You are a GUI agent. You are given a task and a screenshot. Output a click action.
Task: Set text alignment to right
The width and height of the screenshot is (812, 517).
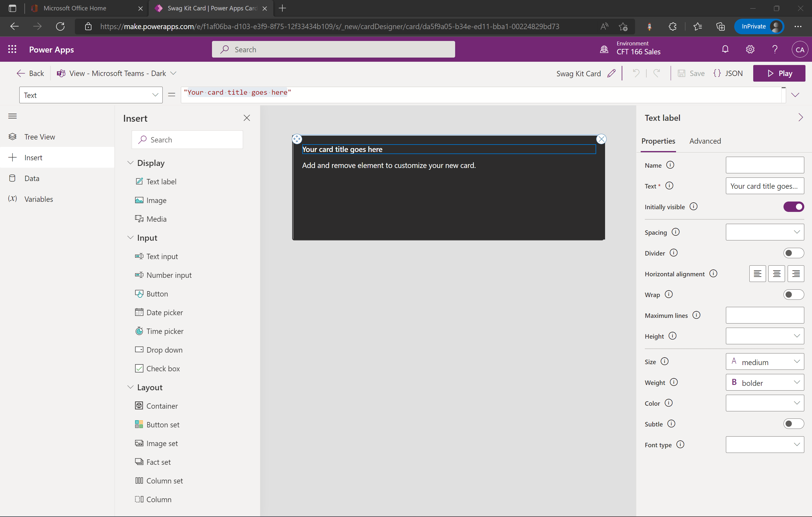(x=796, y=274)
